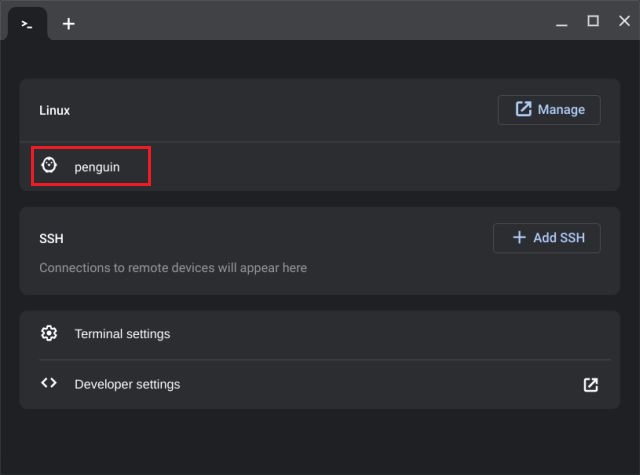Maximize the Terminal window
The height and width of the screenshot is (475, 640).
click(593, 21)
